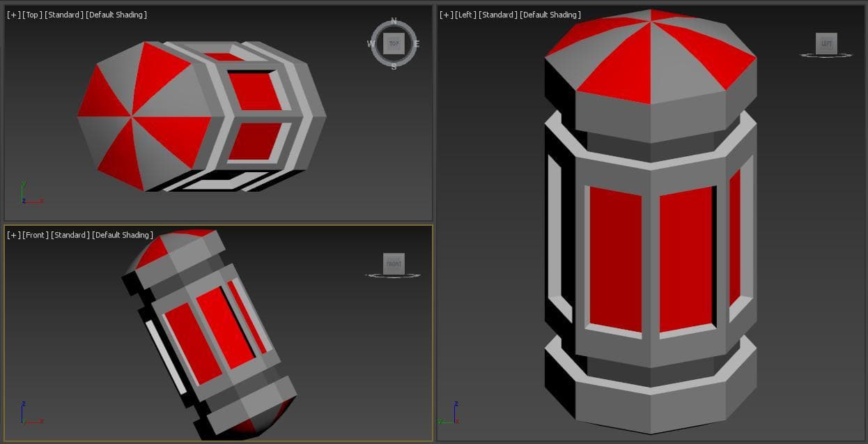Image resolution: width=868 pixels, height=444 pixels.
Task: Select the tilted model in the Front viewport
Action: point(209,335)
